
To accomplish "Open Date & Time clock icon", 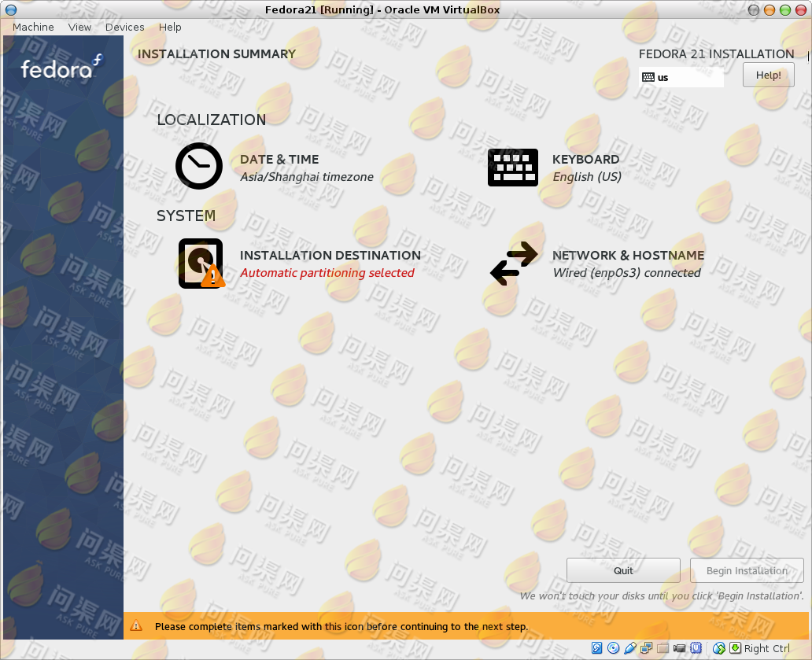I will pyautogui.click(x=199, y=166).
